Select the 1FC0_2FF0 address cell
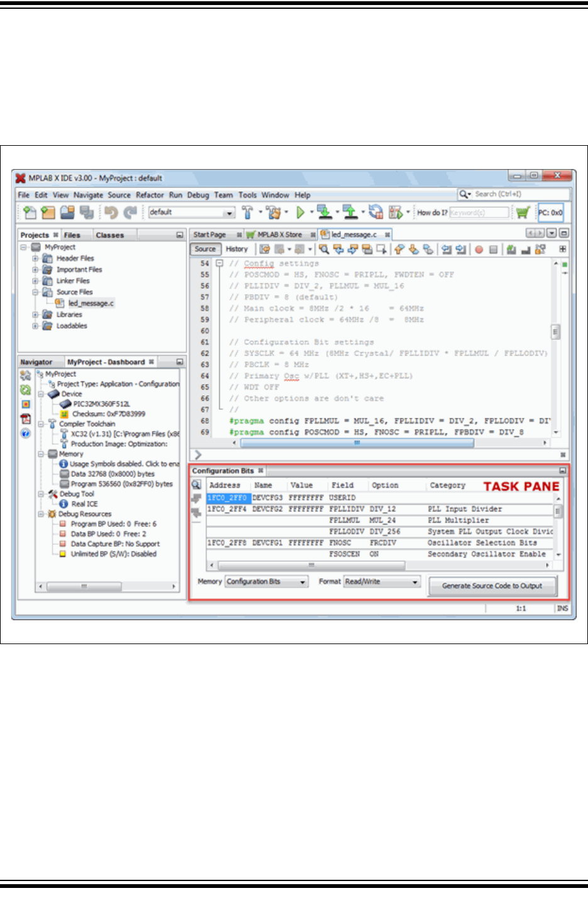588x898 pixels. pos(229,498)
